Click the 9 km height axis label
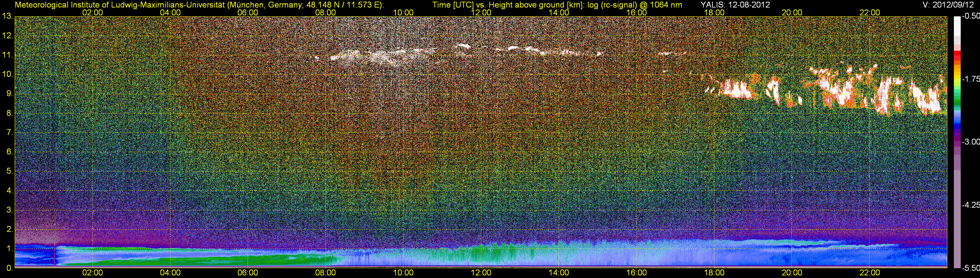The image size is (980, 278). point(9,94)
